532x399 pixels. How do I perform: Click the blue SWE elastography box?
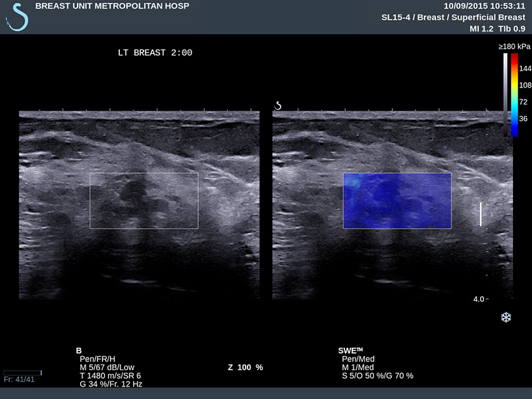(x=397, y=201)
